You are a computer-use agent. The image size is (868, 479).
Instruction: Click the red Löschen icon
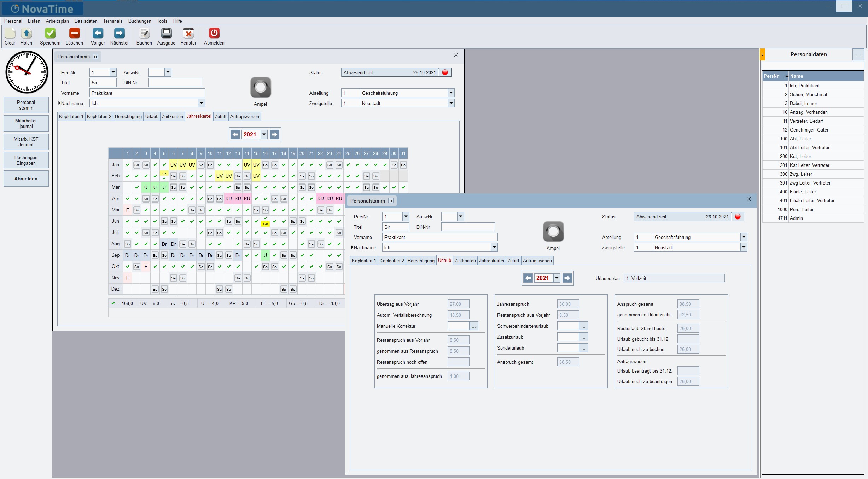coord(74,33)
